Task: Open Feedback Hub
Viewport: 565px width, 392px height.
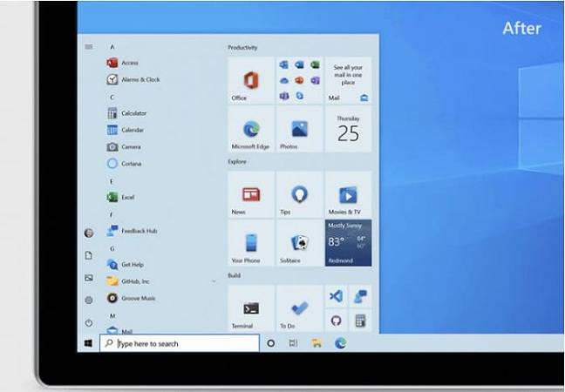Action: point(132,231)
